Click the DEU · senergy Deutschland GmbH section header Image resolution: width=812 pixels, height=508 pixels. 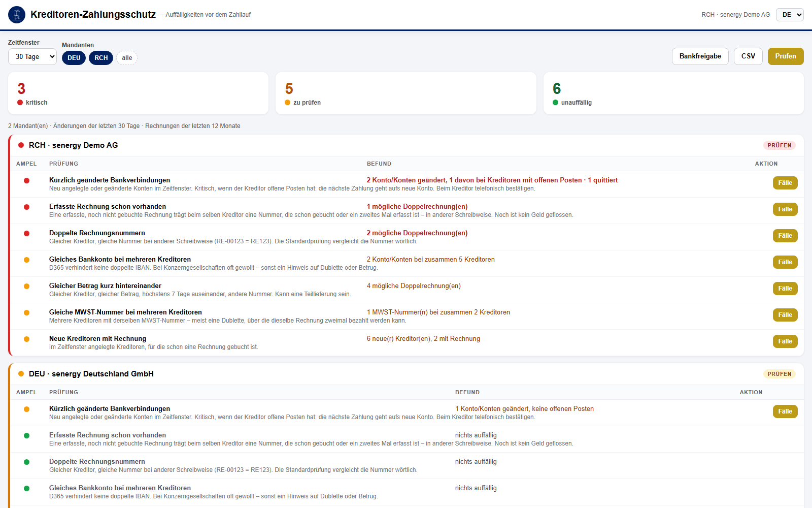(x=407, y=374)
